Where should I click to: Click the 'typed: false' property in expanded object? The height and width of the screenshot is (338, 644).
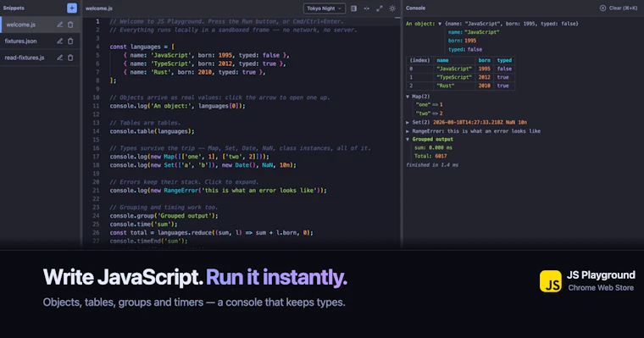[x=465, y=49]
